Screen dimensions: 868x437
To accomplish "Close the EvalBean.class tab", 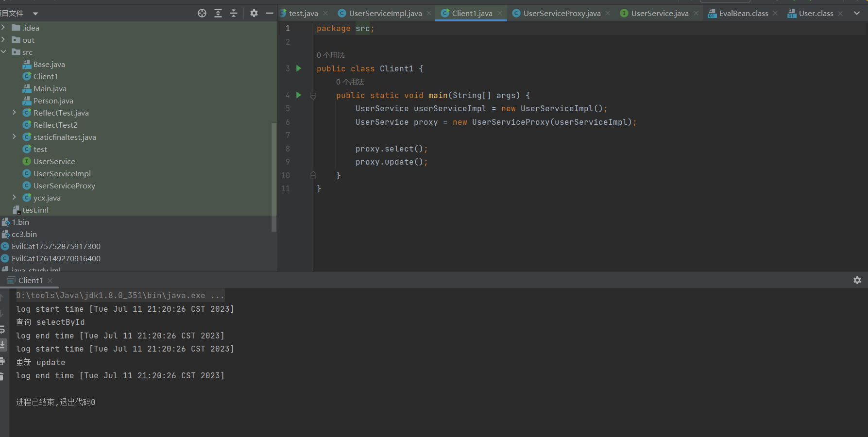I will tap(775, 13).
